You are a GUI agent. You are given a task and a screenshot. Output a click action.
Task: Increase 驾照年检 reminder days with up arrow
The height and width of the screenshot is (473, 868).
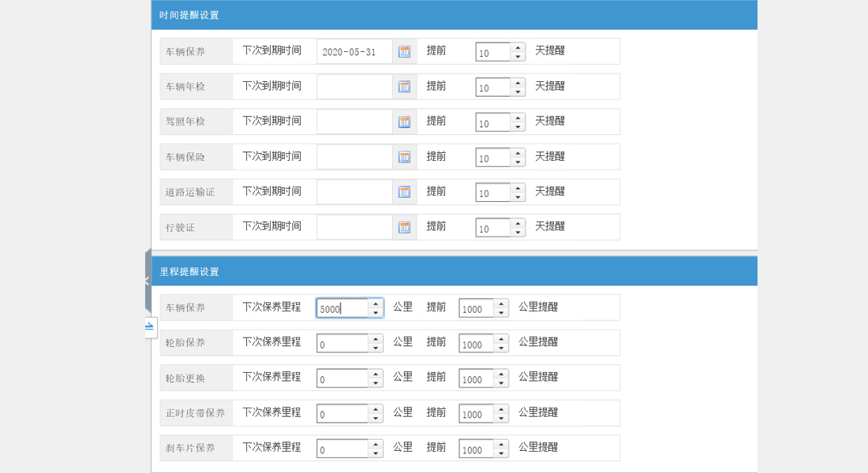pyautogui.click(x=518, y=117)
